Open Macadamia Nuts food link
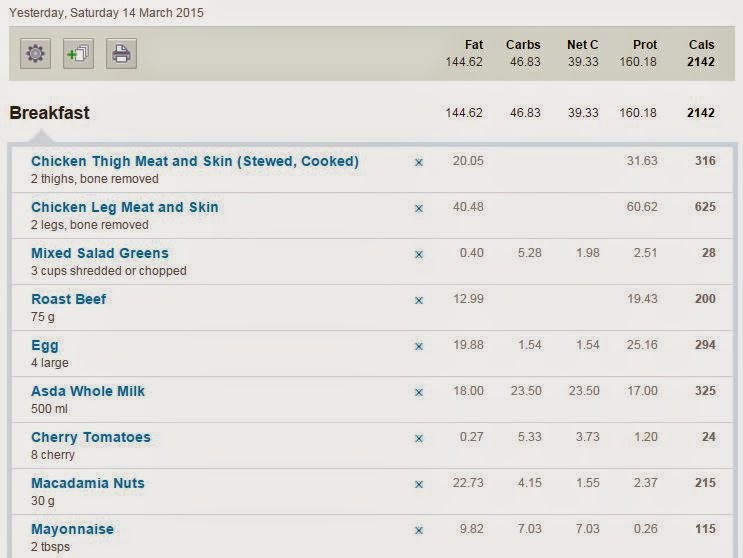743x558 pixels. point(88,483)
